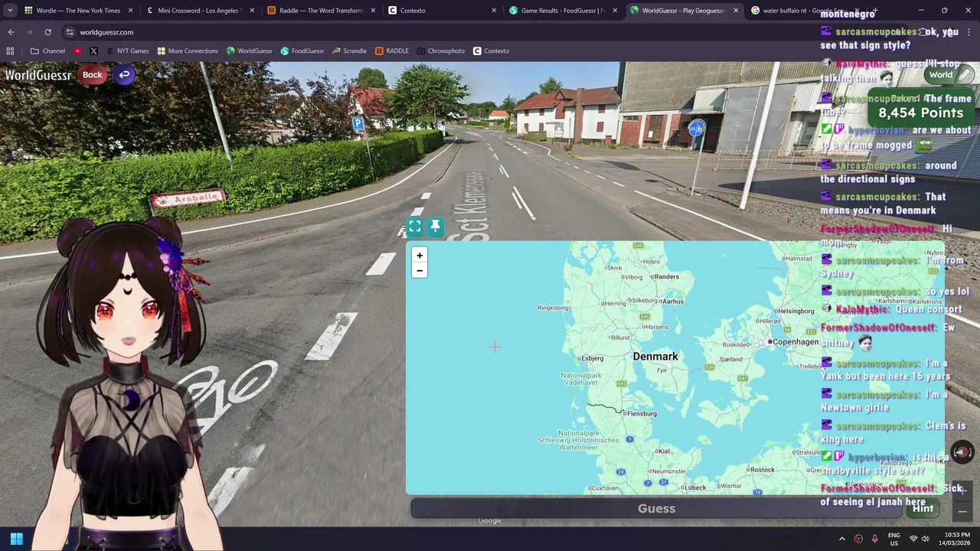Screen dimensions: 980x551
Task: Zoom out the street view
Action: pyautogui.click(x=962, y=511)
